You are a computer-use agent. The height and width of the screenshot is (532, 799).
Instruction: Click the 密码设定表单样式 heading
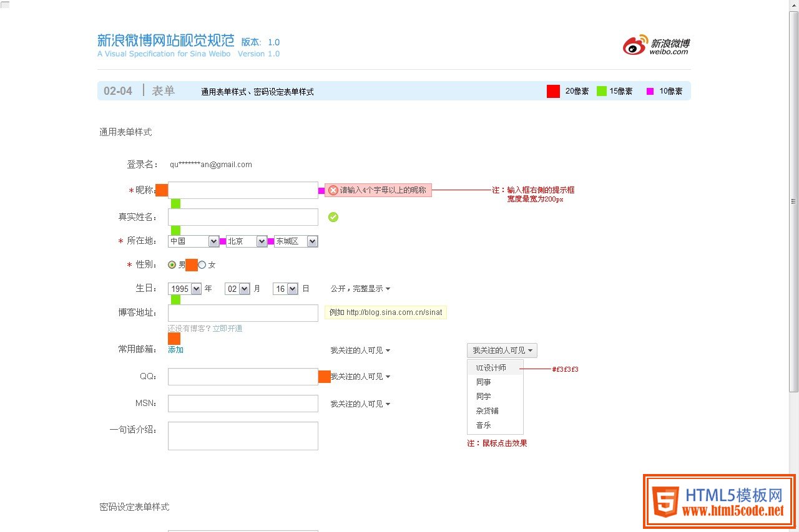[x=134, y=507]
